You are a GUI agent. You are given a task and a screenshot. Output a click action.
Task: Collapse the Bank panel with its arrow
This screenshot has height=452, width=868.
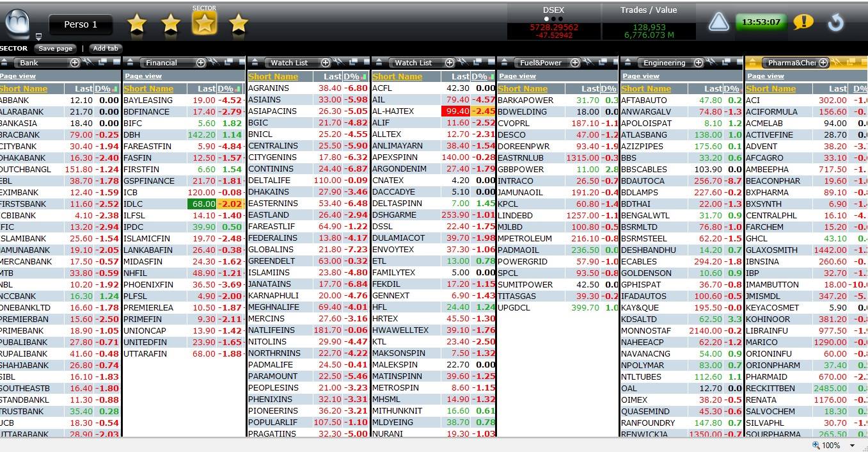[4, 63]
